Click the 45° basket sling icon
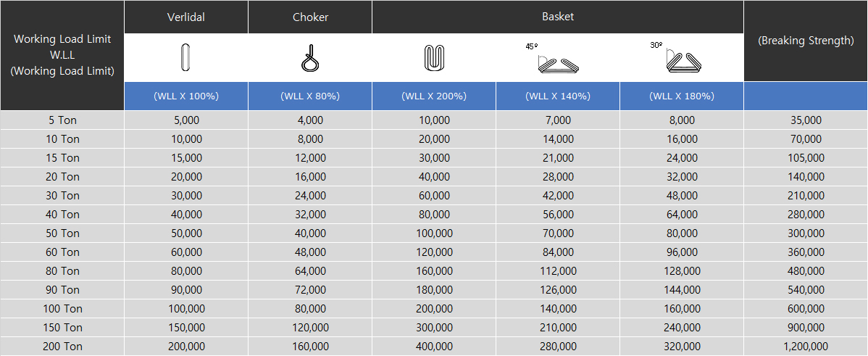The width and height of the screenshot is (868, 356). (x=553, y=57)
